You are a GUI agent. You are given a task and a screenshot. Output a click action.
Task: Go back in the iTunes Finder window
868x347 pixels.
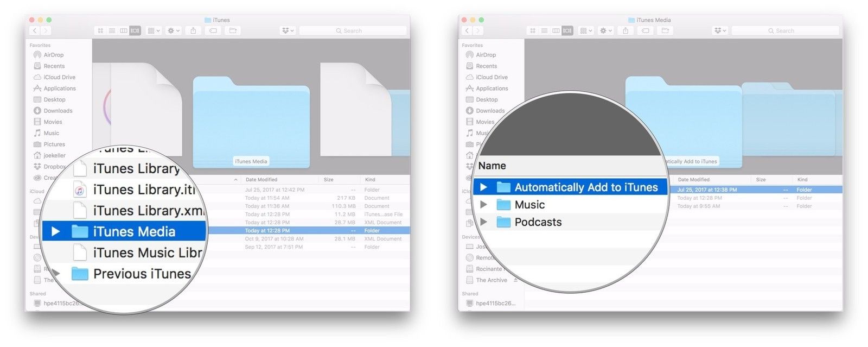pyautogui.click(x=35, y=31)
